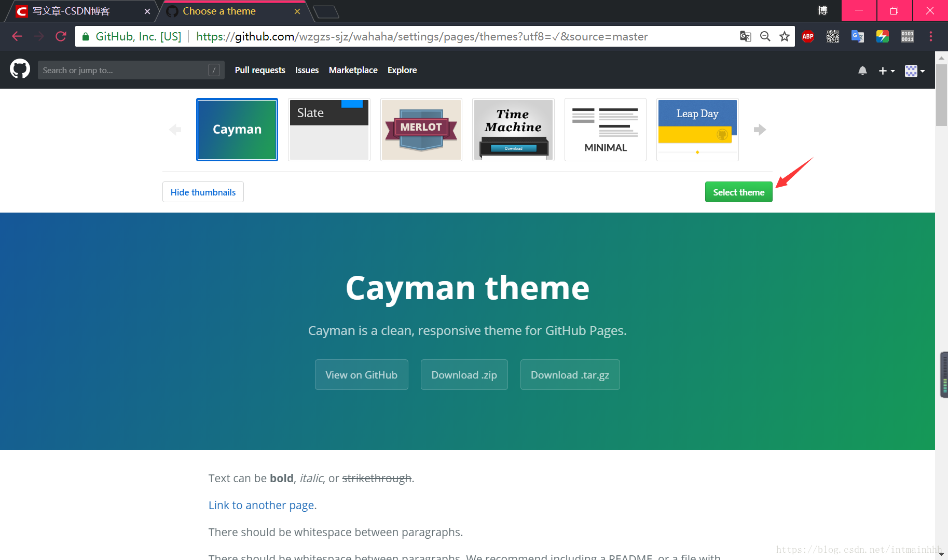Open Issues in GitHub header
Viewport: 948px width, 560px height.
click(x=307, y=70)
